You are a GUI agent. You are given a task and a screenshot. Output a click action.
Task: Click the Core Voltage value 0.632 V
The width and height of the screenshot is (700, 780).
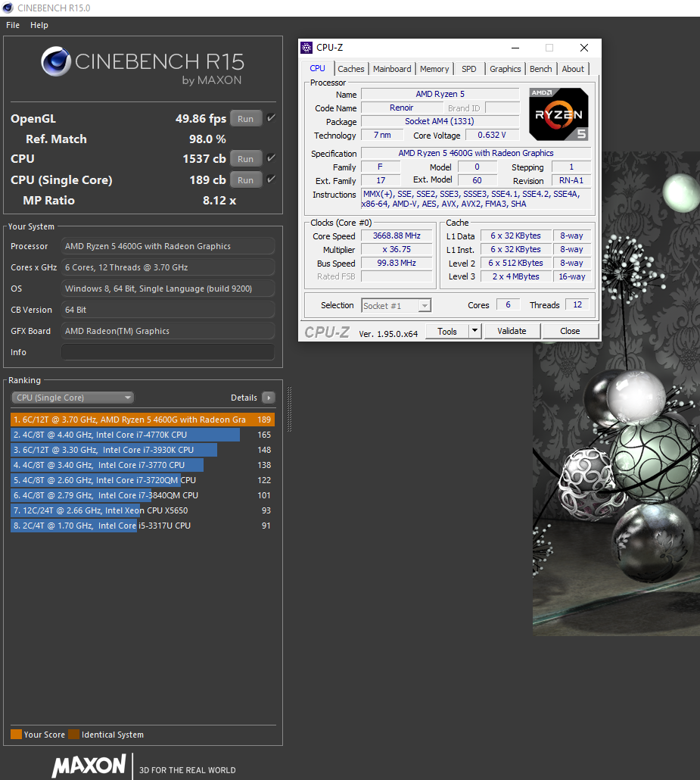[x=492, y=135]
